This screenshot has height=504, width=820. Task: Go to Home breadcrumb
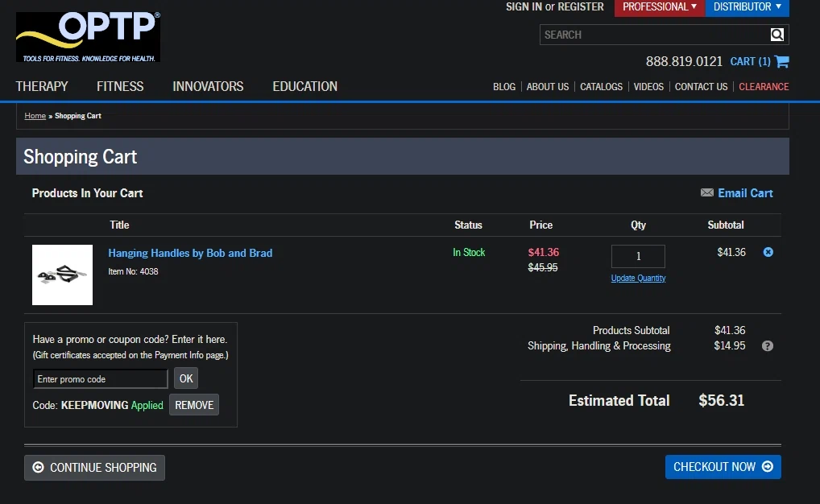pos(35,116)
